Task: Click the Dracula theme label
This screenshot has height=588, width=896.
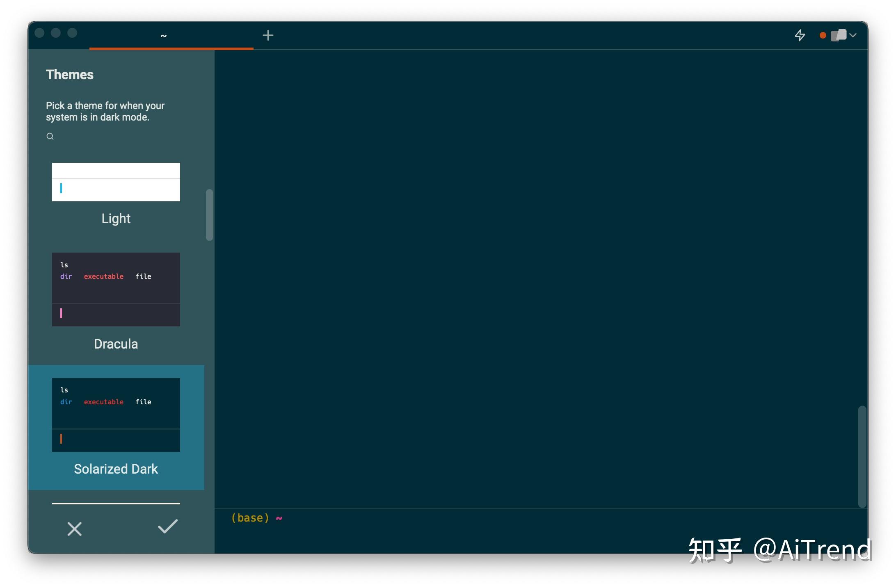Action: (x=116, y=344)
